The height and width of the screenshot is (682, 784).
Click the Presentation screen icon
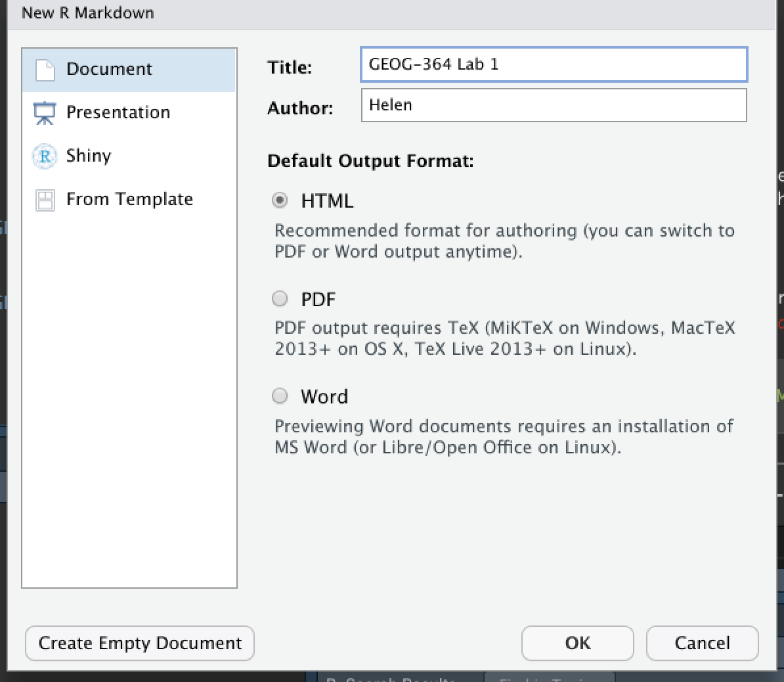coord(45,113)
